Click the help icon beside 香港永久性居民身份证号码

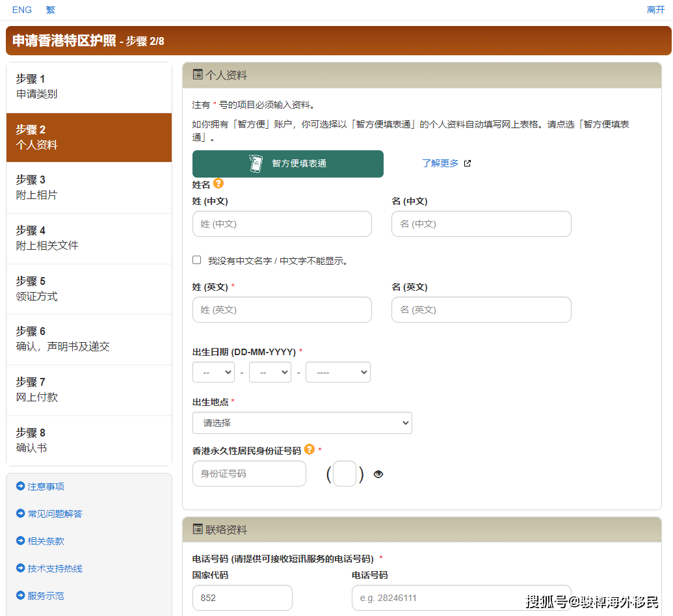[310, 449]
